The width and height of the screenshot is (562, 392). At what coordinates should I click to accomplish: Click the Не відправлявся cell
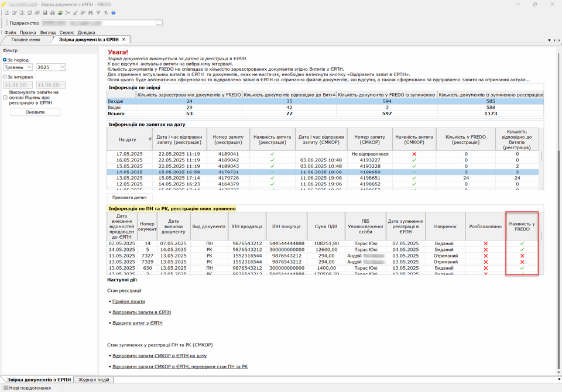pos(370,154)
